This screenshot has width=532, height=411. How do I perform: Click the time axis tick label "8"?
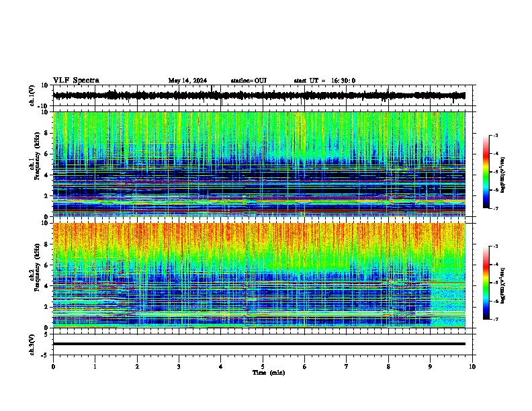388,367
